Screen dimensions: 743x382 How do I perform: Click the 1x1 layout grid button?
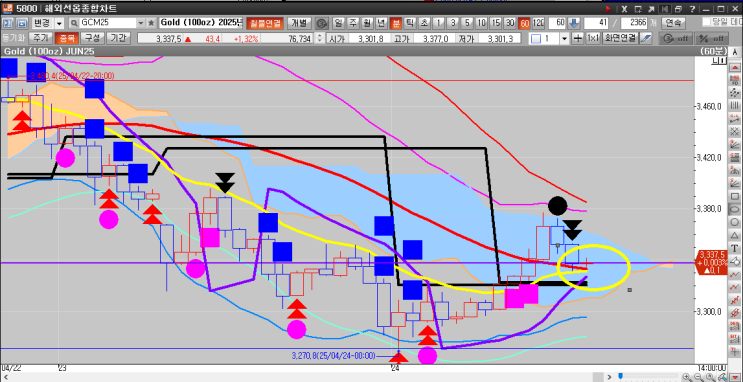(x=592, y=38)
